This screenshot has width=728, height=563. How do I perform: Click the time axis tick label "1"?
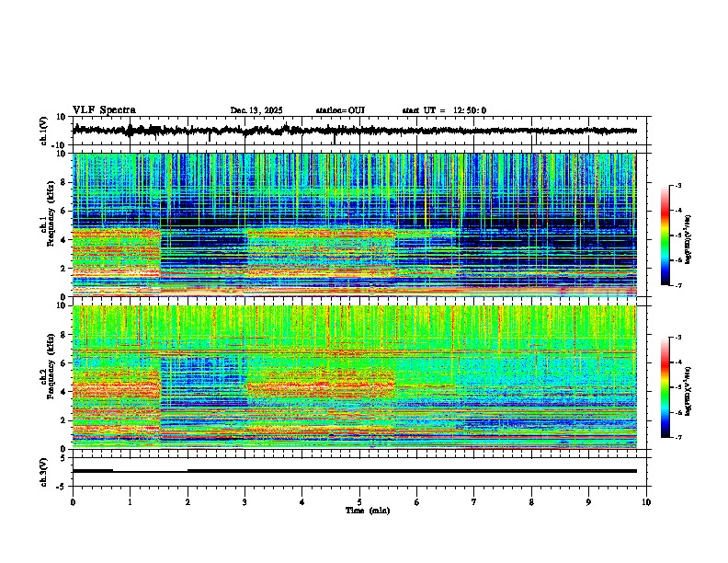(130, 502)
